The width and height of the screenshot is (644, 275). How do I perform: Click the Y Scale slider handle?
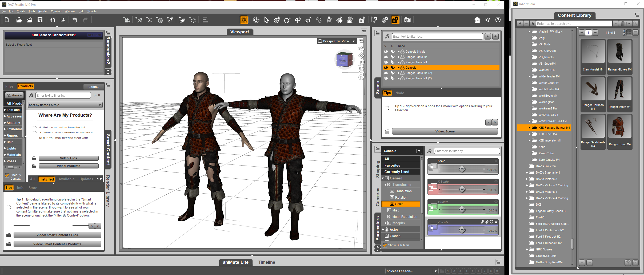tap(462, 210)
